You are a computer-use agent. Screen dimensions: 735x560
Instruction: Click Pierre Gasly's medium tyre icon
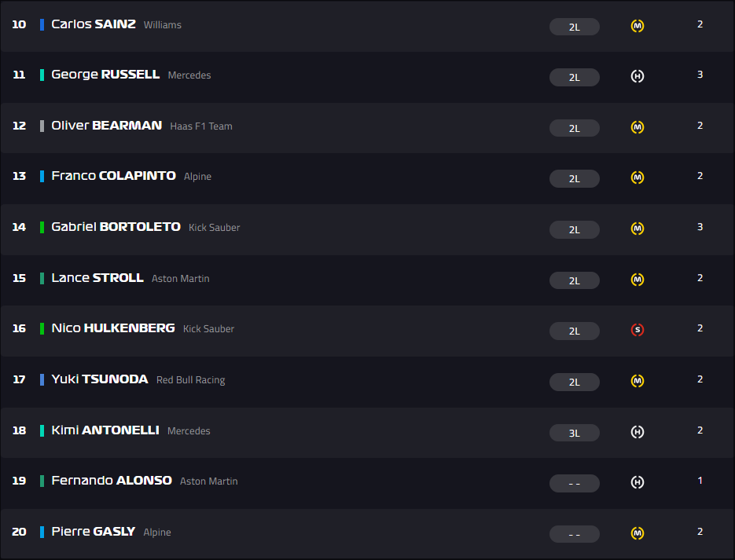638,533
